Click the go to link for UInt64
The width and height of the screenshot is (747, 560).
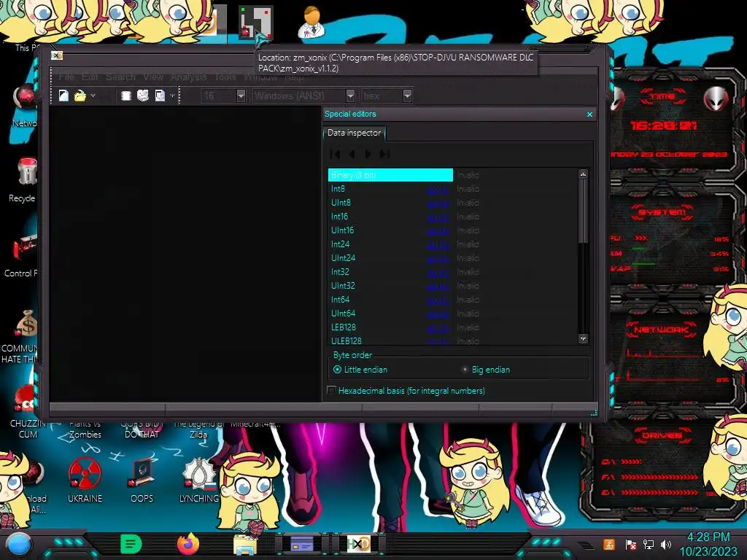pyautogui.click(x=438, y=314)
